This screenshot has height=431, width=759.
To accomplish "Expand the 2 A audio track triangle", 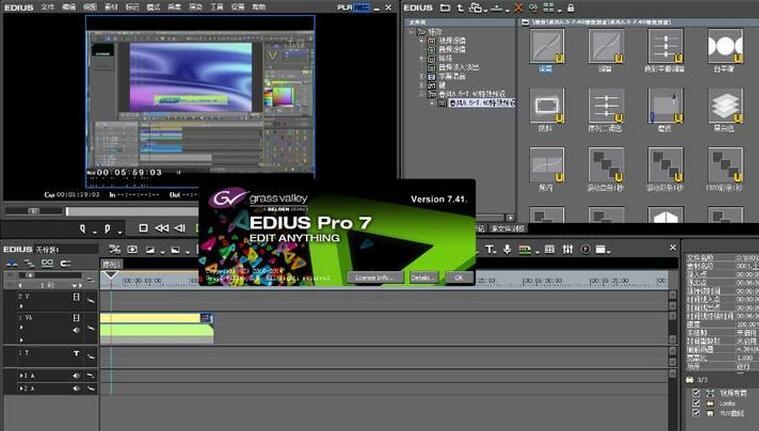I will coord(21,388).
